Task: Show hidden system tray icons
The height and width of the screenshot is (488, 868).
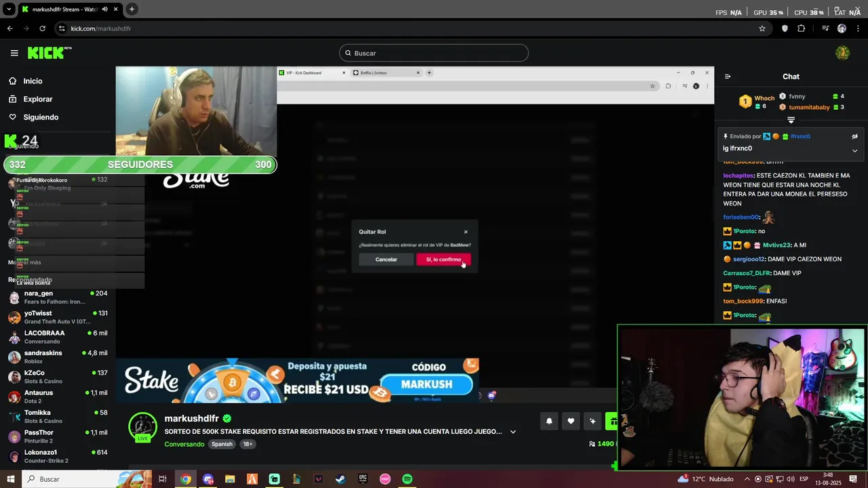Action: (747, 479)
